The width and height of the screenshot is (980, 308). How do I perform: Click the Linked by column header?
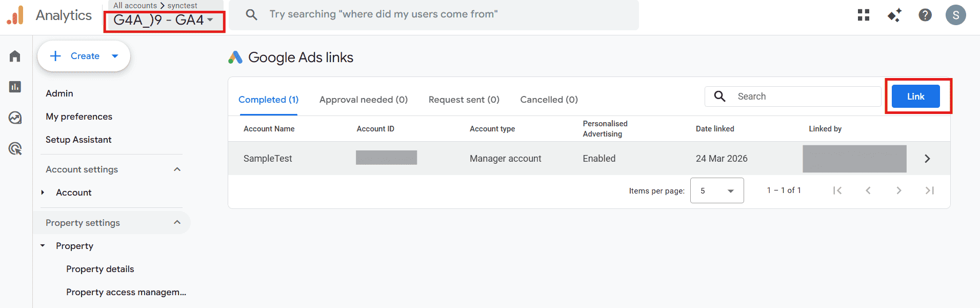tap(825, 129)
